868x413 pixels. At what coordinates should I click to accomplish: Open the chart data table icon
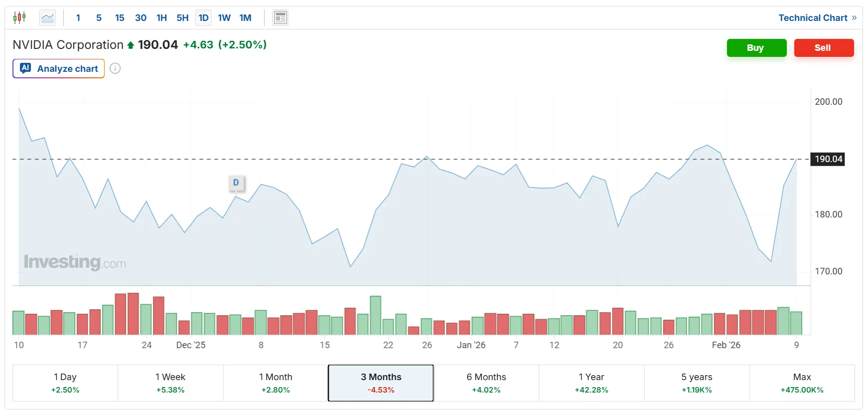(x=281, y=18)
